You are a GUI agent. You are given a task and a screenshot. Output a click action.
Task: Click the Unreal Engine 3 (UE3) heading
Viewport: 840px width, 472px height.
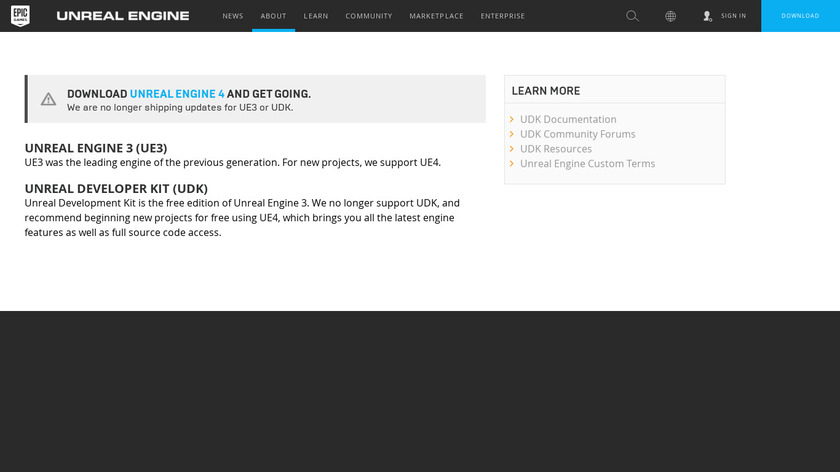tap(96, 148)
